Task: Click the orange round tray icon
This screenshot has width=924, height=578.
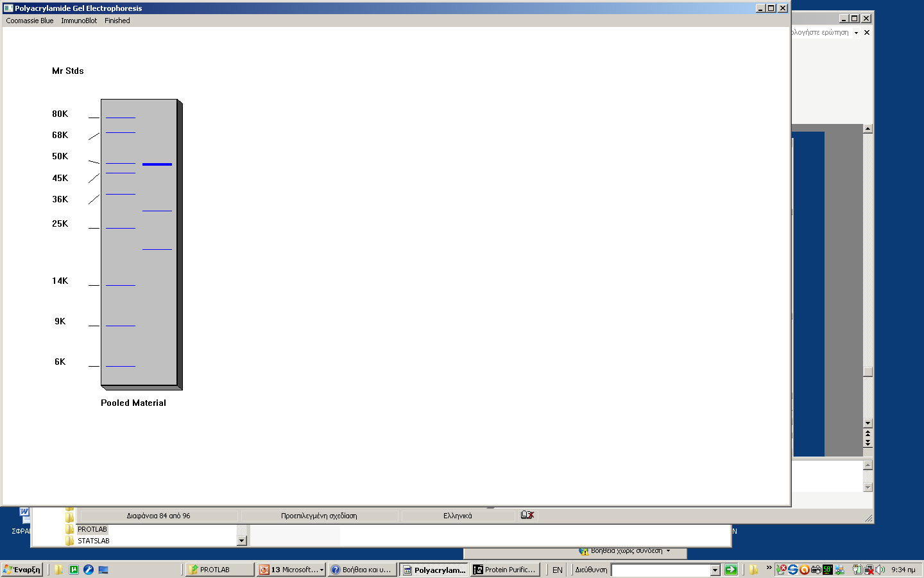Action: [x=804, y=570]
